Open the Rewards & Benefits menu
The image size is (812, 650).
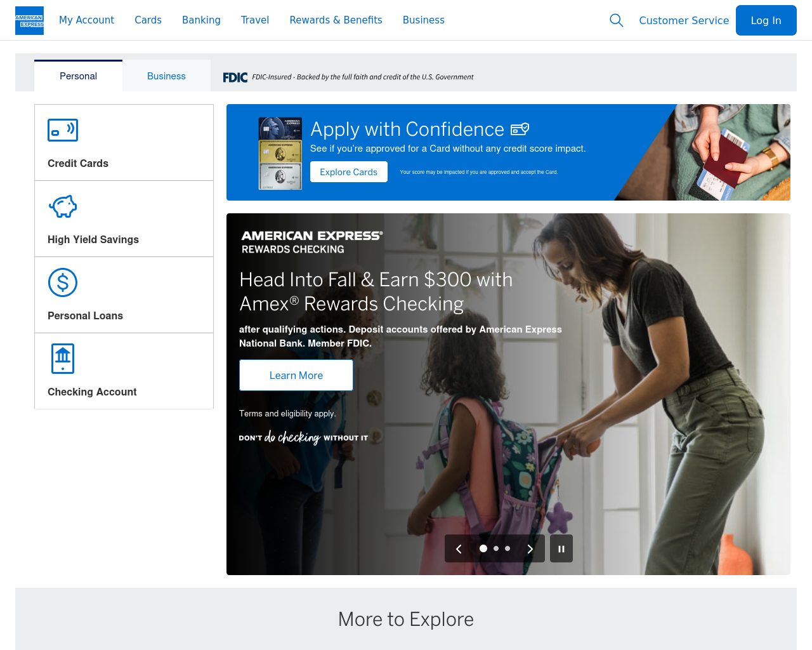[336, 20]
